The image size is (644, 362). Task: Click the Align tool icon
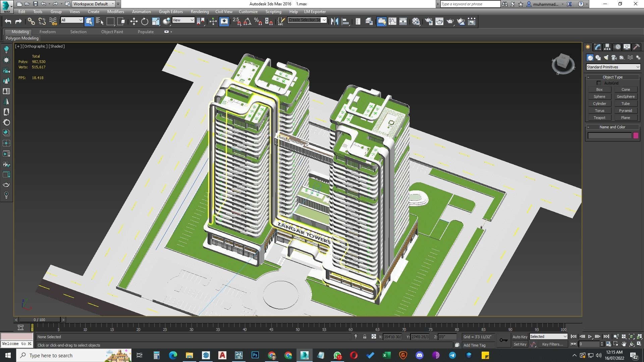point(345,22)
